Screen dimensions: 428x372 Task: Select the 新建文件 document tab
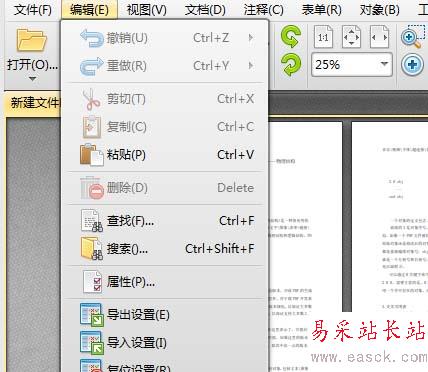tap(33, 102)
